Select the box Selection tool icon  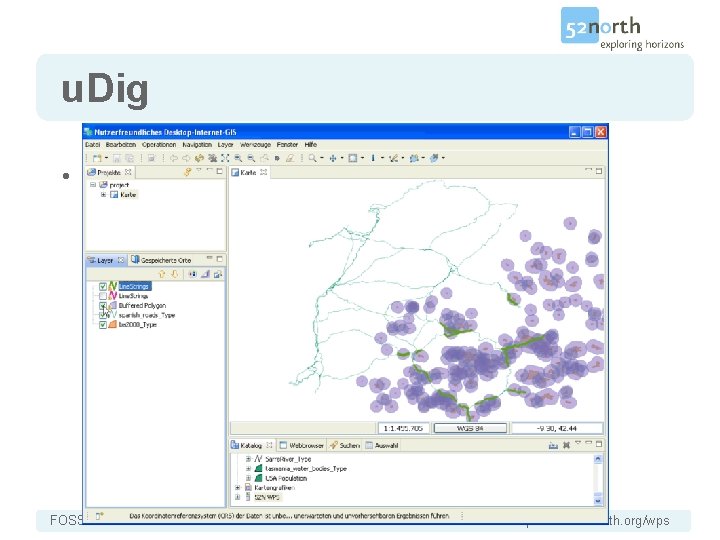coord(353,158)
